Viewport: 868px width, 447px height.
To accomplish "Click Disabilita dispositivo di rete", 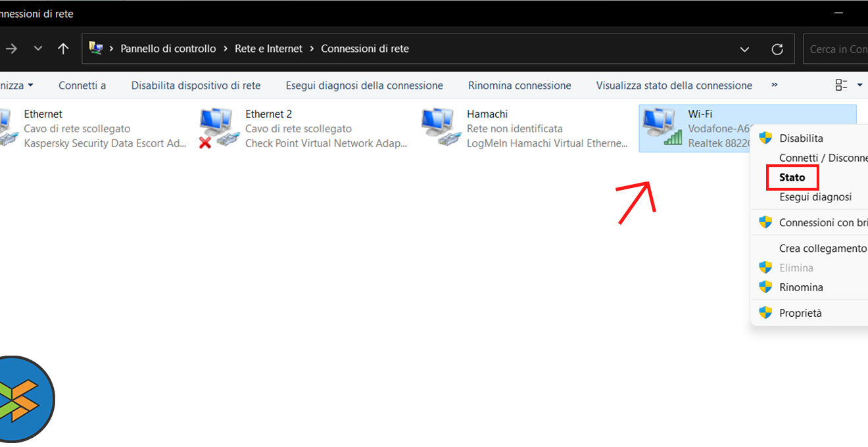I will click(196, 85).
